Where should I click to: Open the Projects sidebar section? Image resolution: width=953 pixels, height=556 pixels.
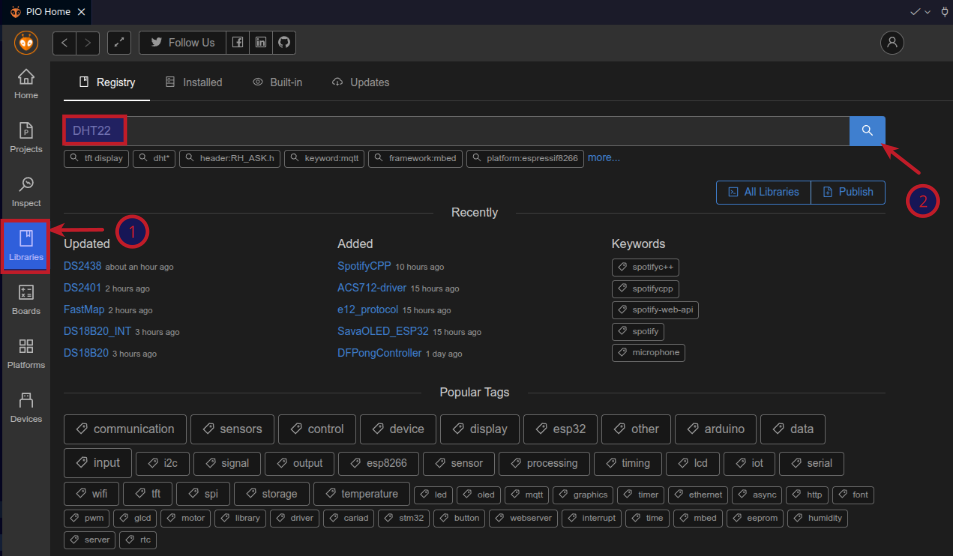pyautogui.click(x=26, y=137)
